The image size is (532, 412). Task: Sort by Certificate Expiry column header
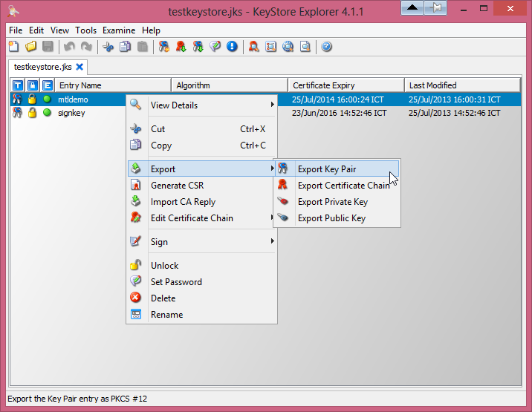pos(346,85)
